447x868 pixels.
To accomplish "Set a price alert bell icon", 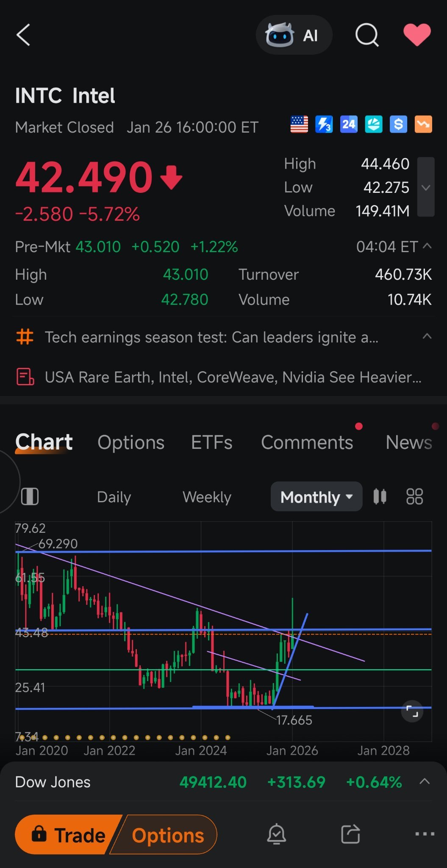I will 277,834.
